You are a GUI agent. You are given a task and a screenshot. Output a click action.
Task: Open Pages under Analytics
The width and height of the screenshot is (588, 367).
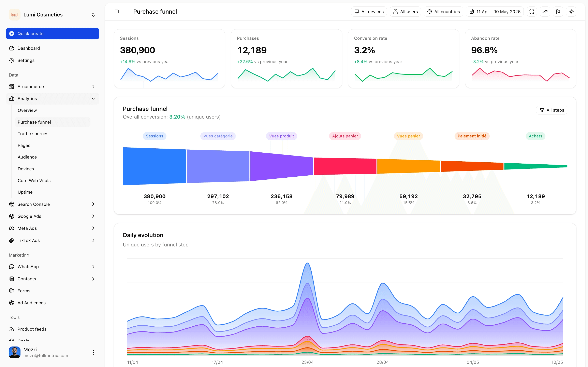click(x=53, y=145)
